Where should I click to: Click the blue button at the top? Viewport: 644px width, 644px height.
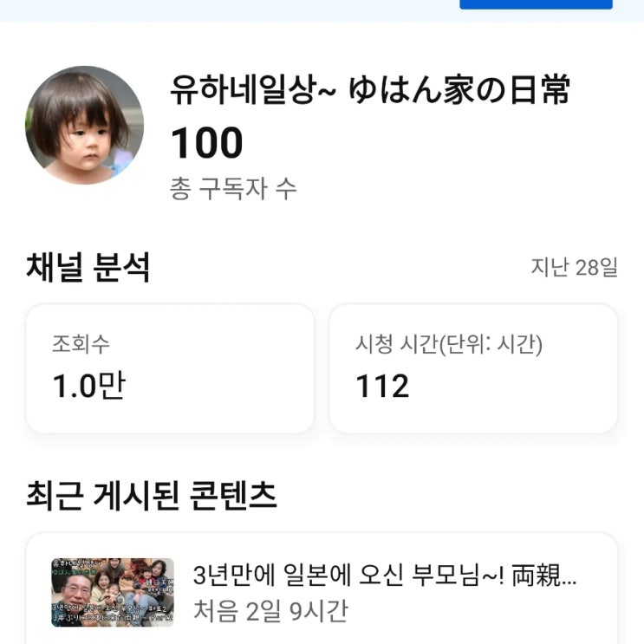coord(535,3)
